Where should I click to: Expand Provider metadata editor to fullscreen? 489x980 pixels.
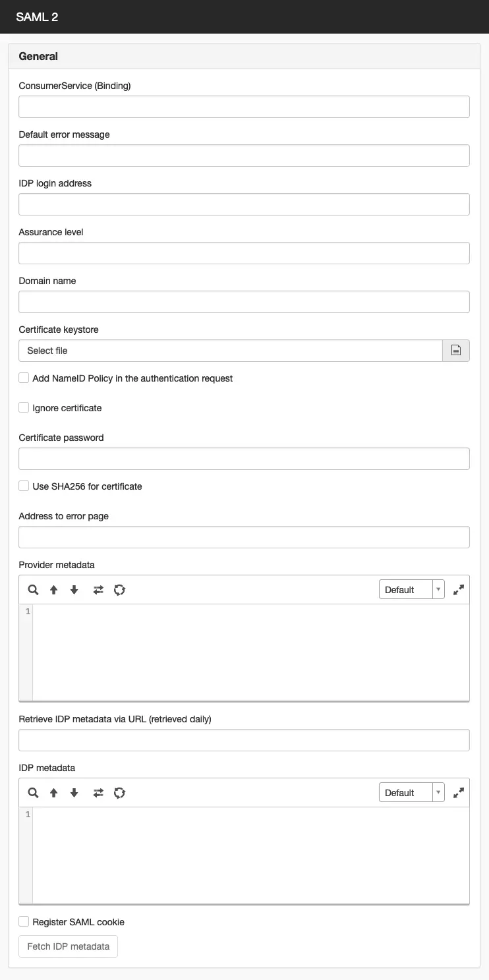pyautogui.click(x=459, y=590)
